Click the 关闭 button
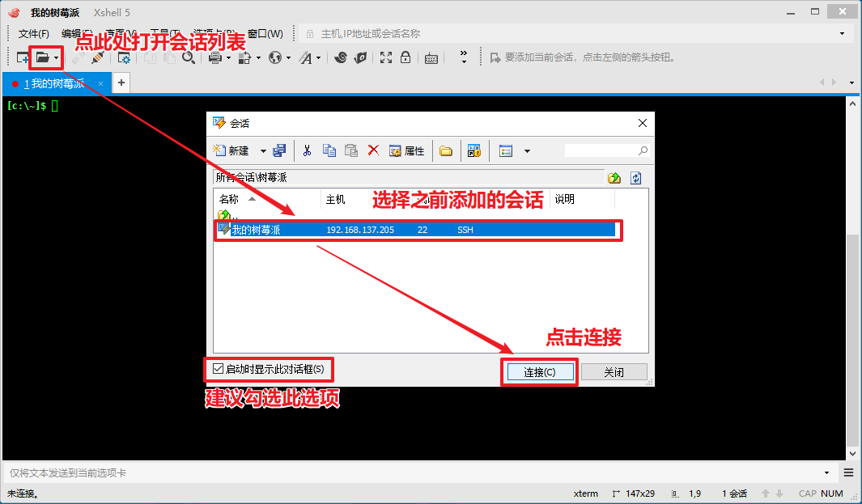Viewport: 862px width, 504px height. (x=614, y=372)
